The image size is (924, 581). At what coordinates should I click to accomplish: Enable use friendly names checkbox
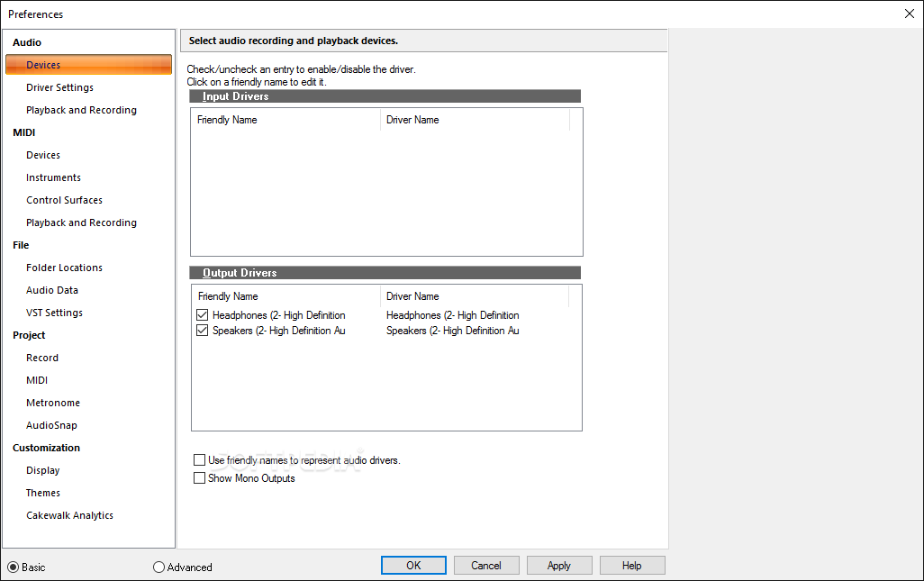click(199, 459)
